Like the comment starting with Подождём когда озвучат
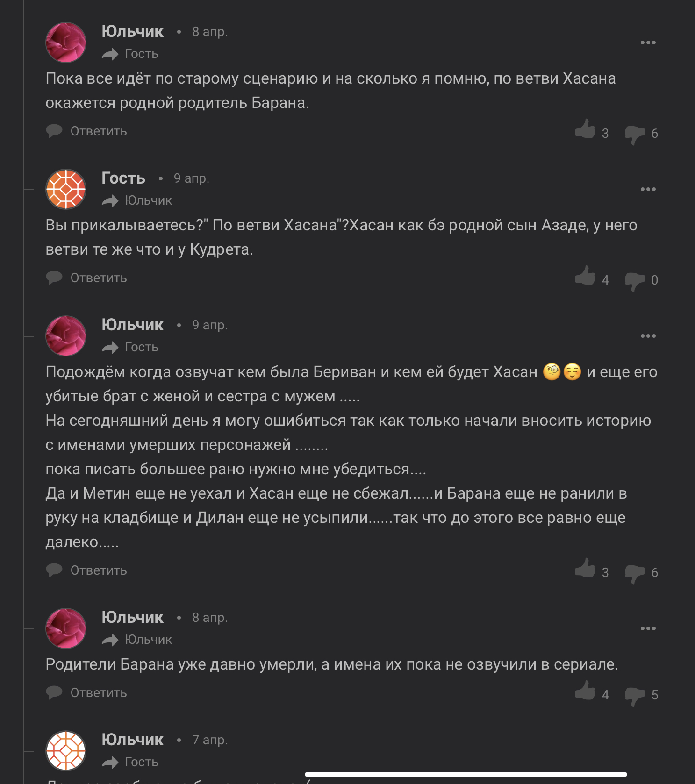Screen dimensions: 695x784 click(585, 568)
